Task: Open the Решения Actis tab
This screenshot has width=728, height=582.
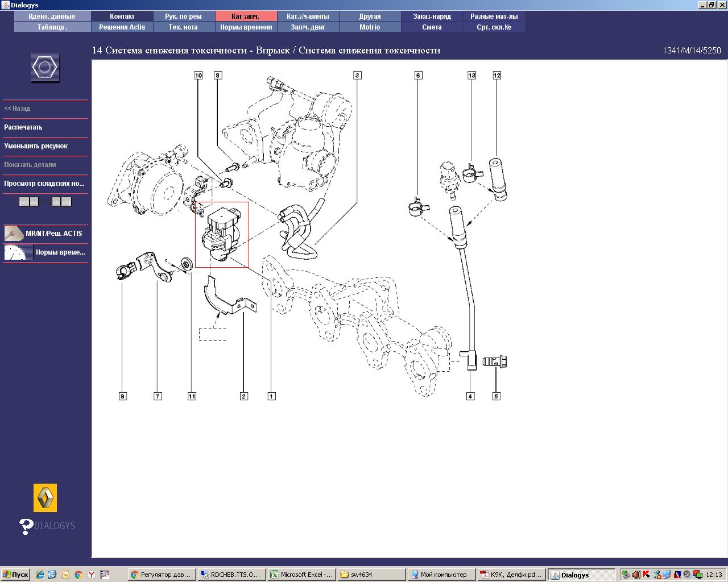Action: point(122,27)
